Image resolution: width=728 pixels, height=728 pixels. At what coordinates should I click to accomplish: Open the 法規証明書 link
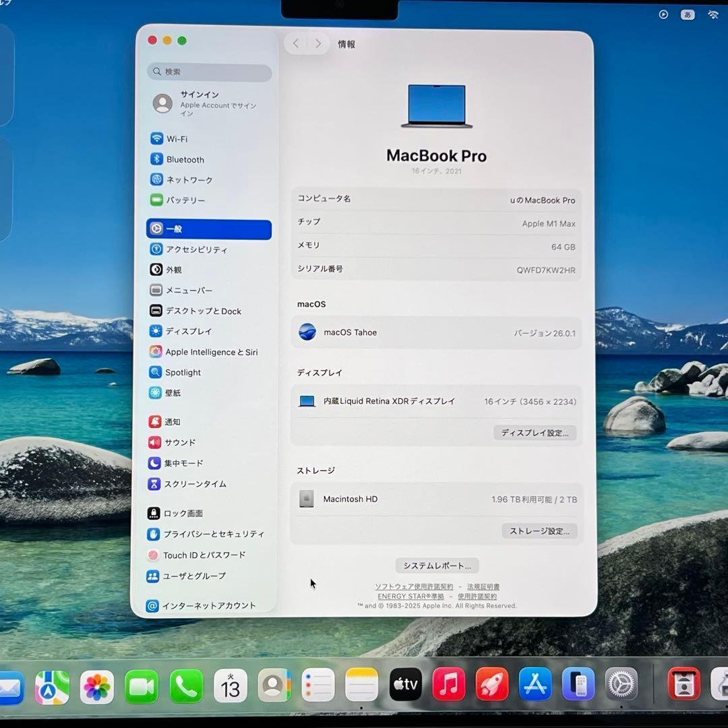483,586
